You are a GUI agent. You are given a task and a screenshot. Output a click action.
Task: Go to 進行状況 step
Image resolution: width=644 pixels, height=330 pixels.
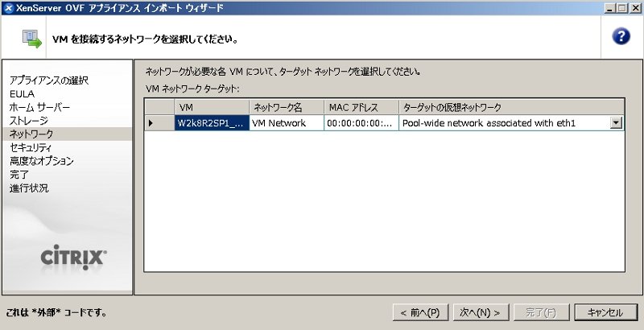(29, 188)
